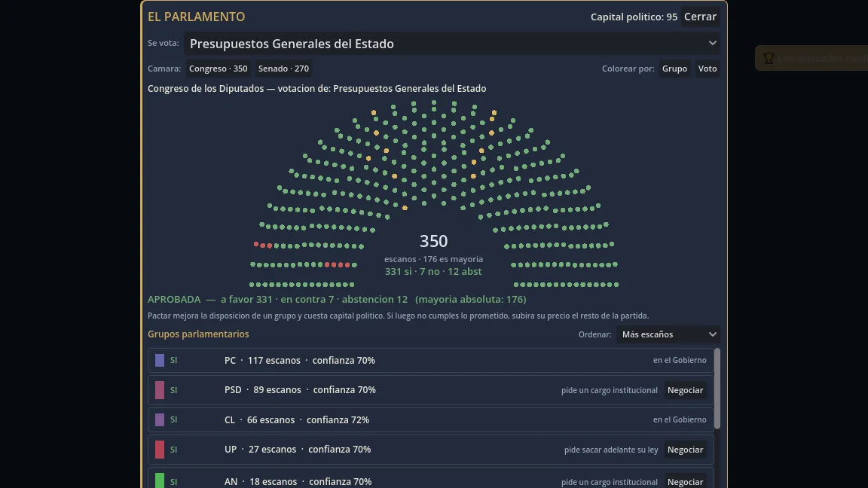Image resolution: width=868 pixels, height=488 pixels.
Task: Click AN's 'pide un cargo institucional' text
Action: [x=610, y=482]
